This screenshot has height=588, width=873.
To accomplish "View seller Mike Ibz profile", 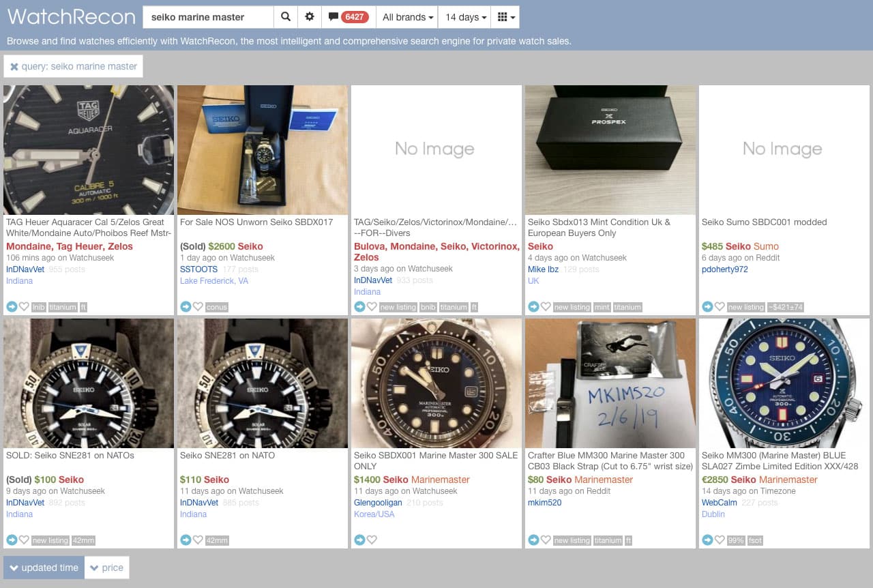I will tap(543, 269).
